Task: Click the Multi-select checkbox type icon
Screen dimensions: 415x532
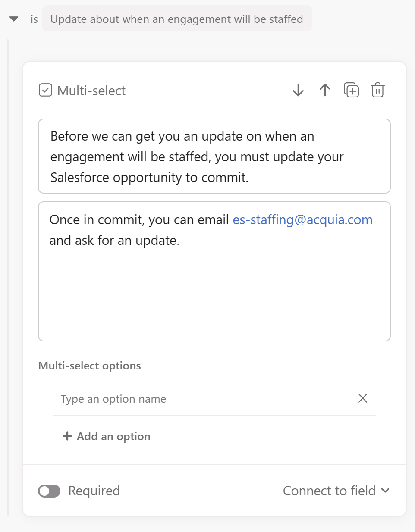Action: click(x=45, y=90)
